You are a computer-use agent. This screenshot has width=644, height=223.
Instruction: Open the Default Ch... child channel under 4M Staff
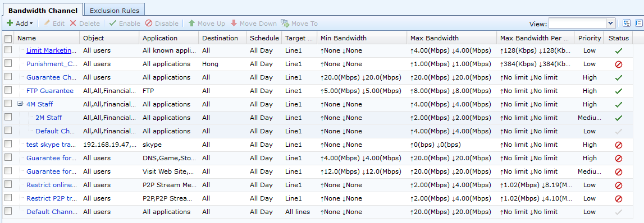(x=56, y=131)
